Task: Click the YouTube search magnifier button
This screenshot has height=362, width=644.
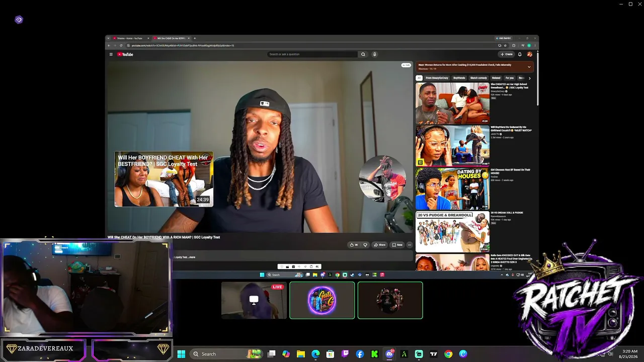Action: (x=363, y=54)
